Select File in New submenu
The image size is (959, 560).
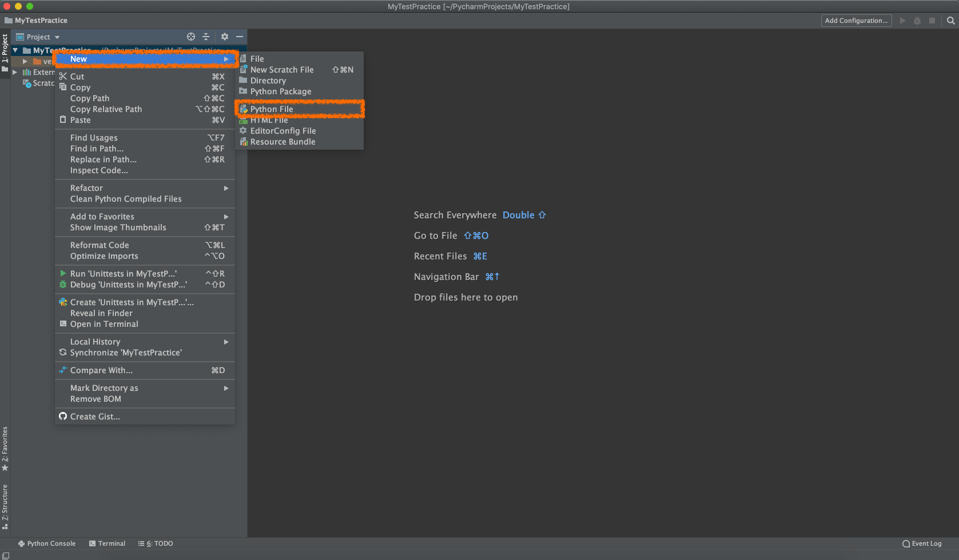click(x=300, y=59)
